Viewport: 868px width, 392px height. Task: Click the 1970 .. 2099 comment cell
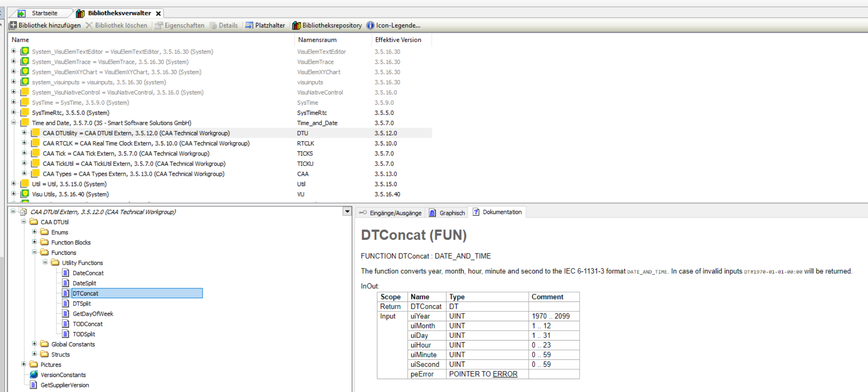pyautogui.click(x=554, y=316)
